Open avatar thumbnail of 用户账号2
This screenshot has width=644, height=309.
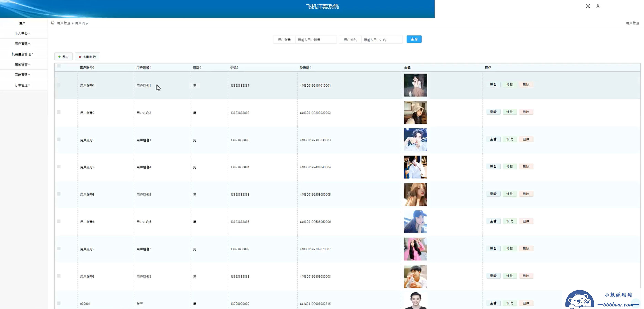click(415, 112)
